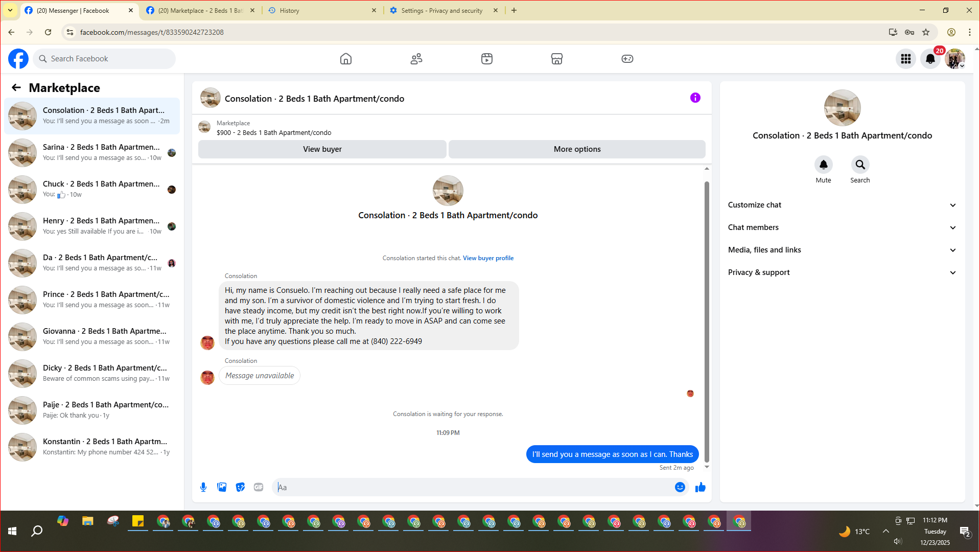Click the Search Facebook field

pos(105,59)
